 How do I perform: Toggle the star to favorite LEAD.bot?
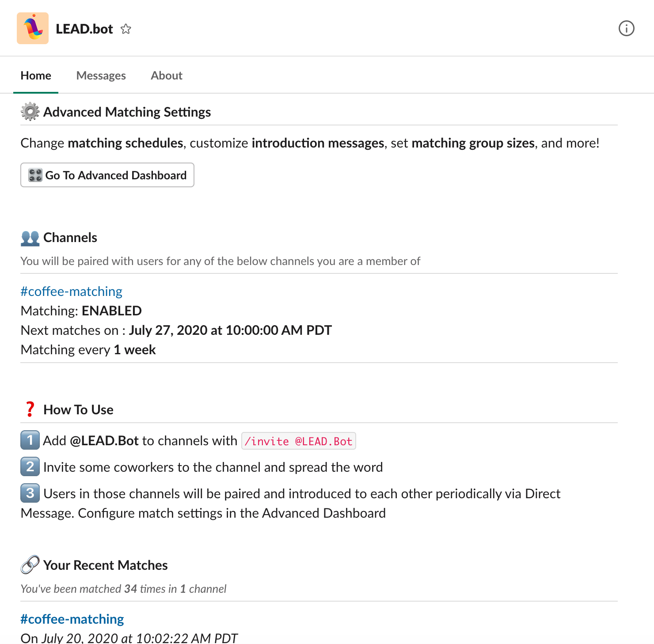126,29
